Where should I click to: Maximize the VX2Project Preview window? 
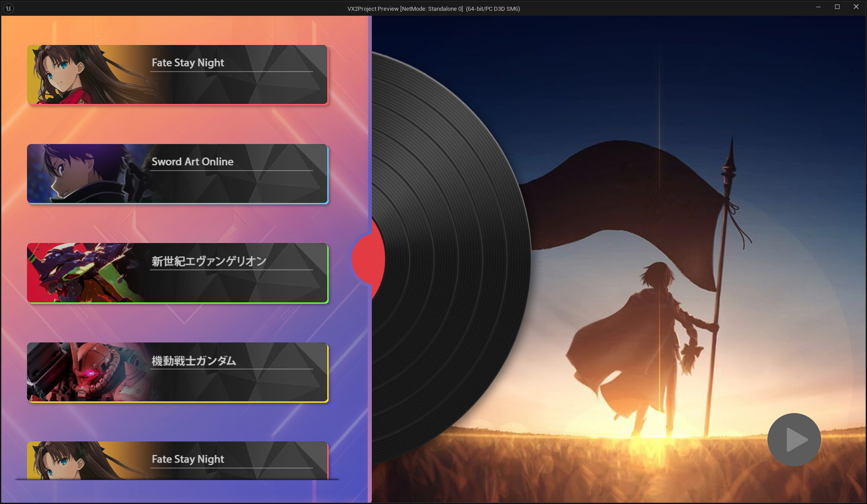[x=837, y=7]
